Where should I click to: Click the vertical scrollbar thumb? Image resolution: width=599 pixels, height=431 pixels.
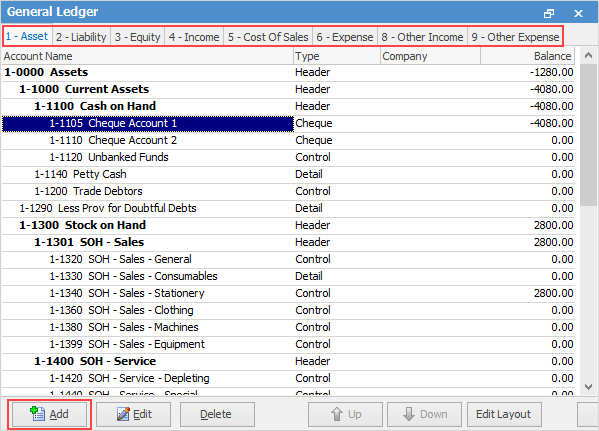click(x=588, y=135)
